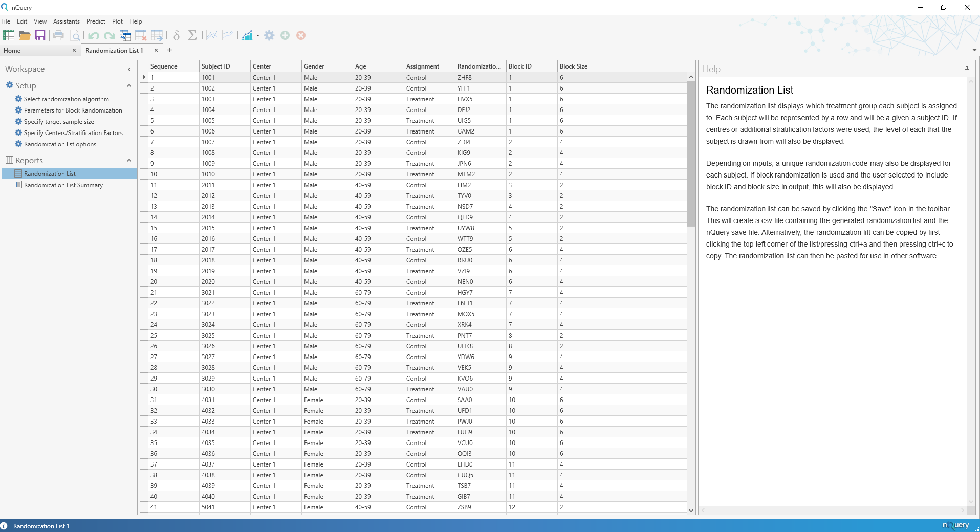980x532 pixels.
Task: Click the table with blue arrow icon
Action: (125, 35)
